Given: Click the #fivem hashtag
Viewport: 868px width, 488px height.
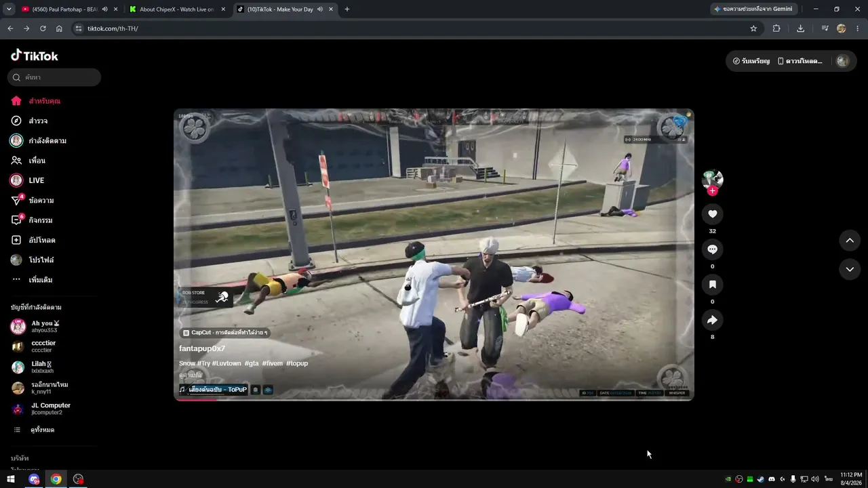Looking at the screenshot, I should [x=273, y=363].
